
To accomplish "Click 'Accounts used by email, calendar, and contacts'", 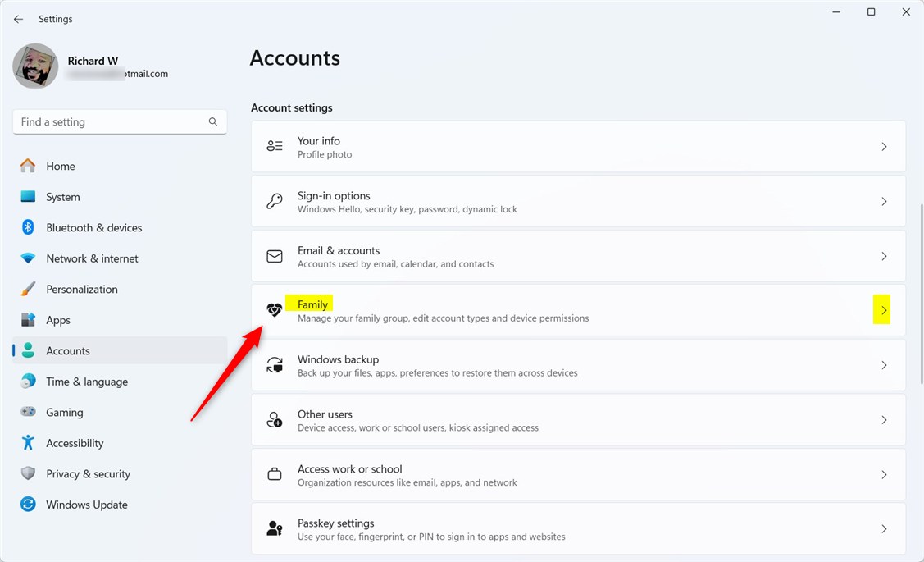I will tap(395, 264).
